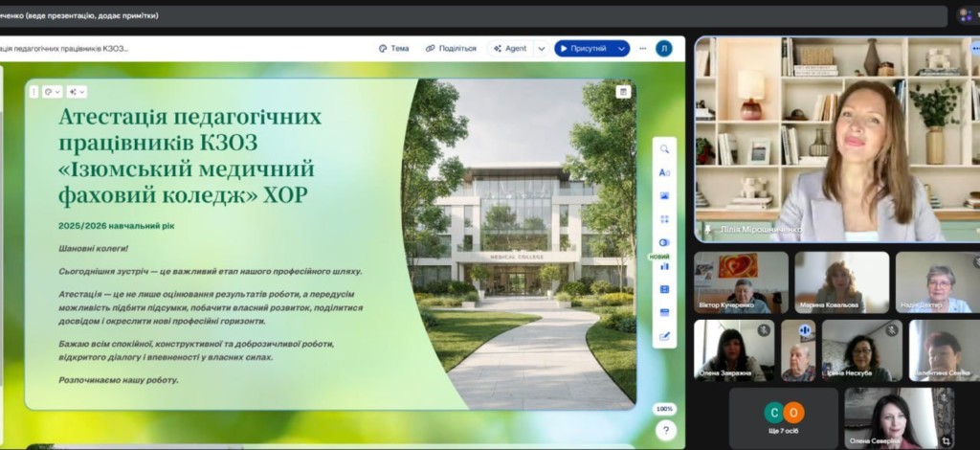Screen dimensions: 980x450
Task: Click the help question mark button
Action: pos(664,431)
